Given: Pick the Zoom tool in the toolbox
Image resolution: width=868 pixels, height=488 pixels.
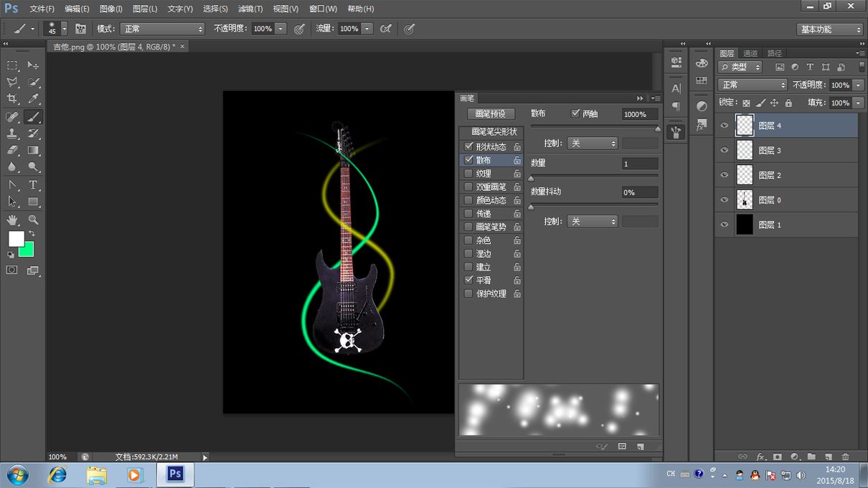Looking at the screenshot, I should point(33,220).
